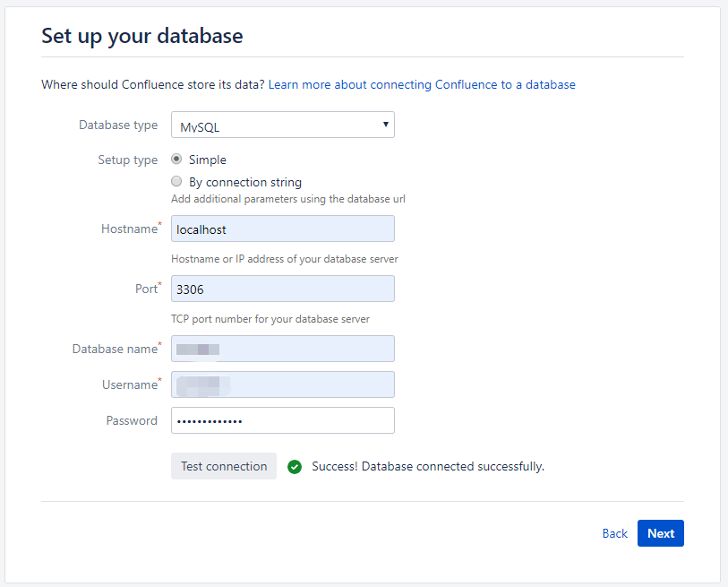Open the Database type dropdown
This screenshot has width=728, height=587.
283,125
